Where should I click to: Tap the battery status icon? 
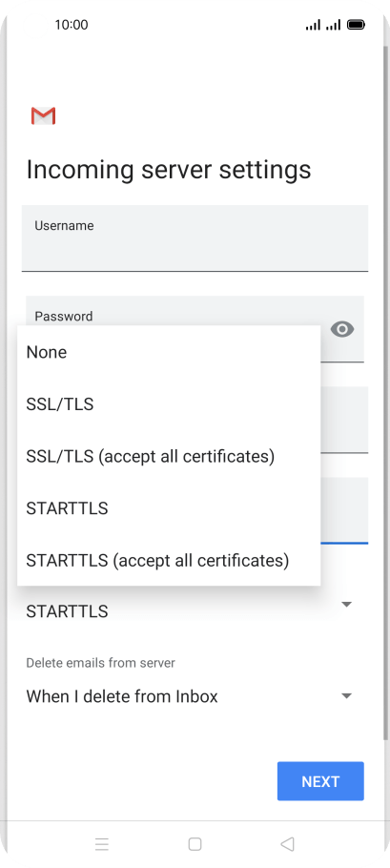point(356,25)
